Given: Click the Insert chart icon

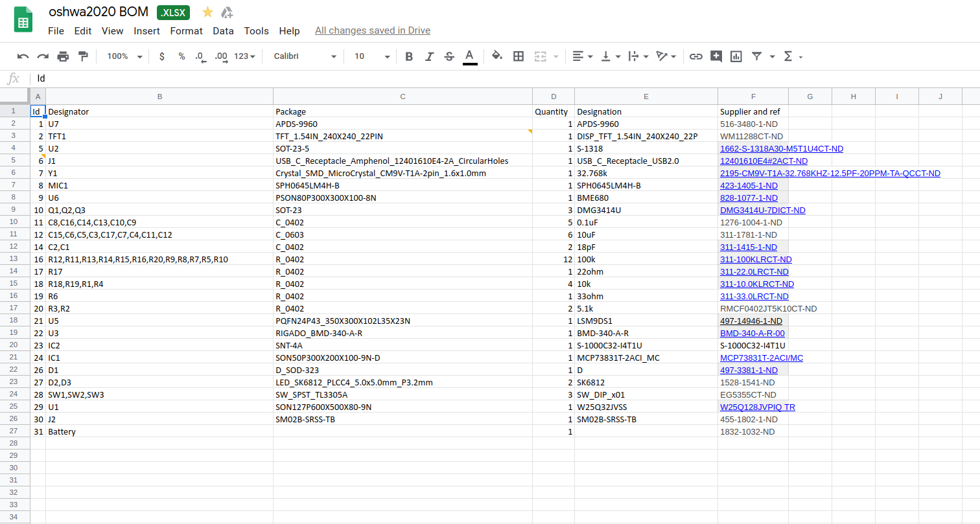Looking at the screenshot, I should pyautogui.click(x=736, y=56).
